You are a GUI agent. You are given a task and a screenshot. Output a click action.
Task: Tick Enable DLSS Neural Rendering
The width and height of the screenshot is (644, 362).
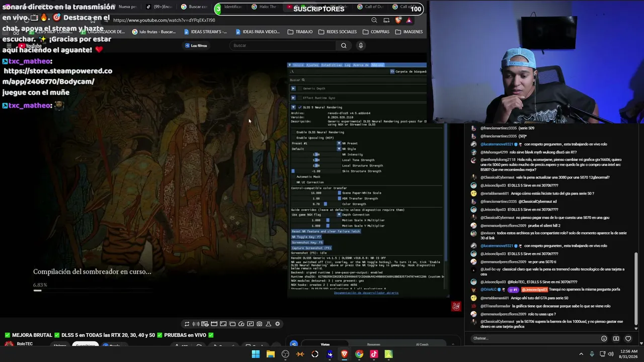click(x=293, y=132)
